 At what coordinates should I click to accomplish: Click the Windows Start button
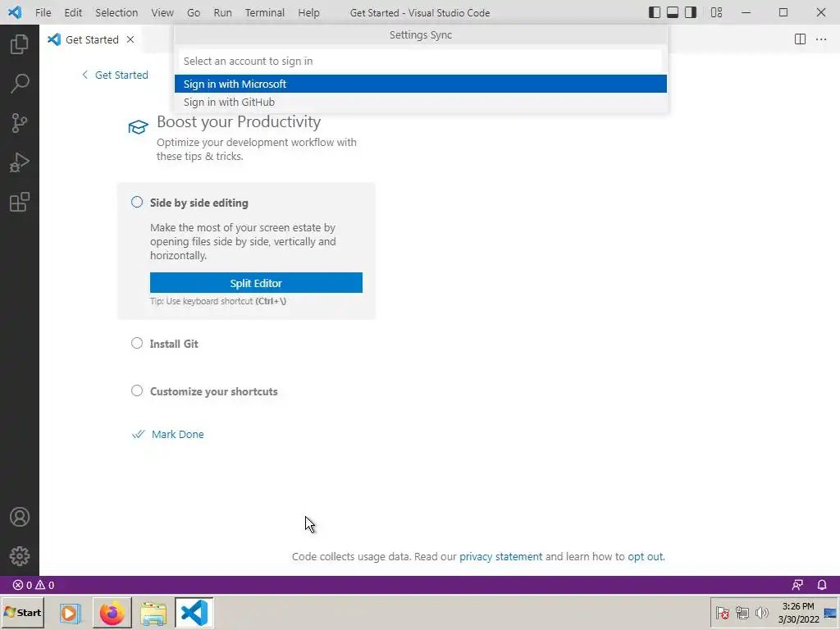[22, 613]
